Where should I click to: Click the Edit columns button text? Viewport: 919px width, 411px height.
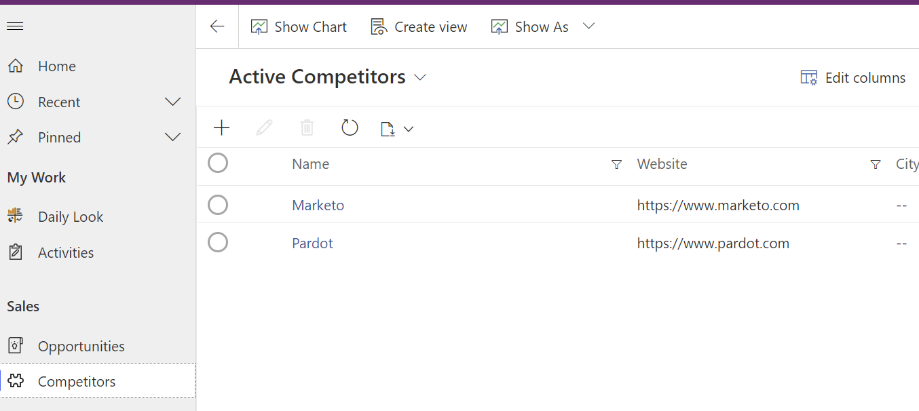tap(865, 78)
